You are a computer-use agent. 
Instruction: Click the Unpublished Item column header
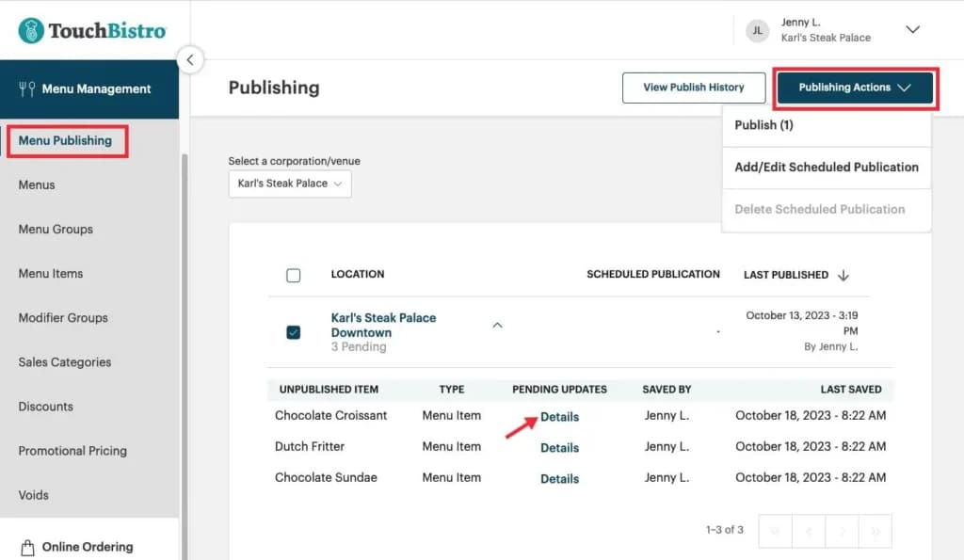[x=329, y=389]
